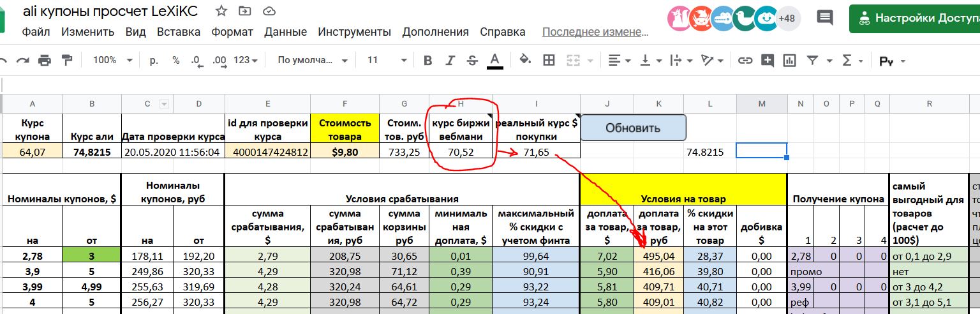Viewport: 980px width, 314px height.
Task: Open the 123 number format dropdown
Action: pos(246,60)
